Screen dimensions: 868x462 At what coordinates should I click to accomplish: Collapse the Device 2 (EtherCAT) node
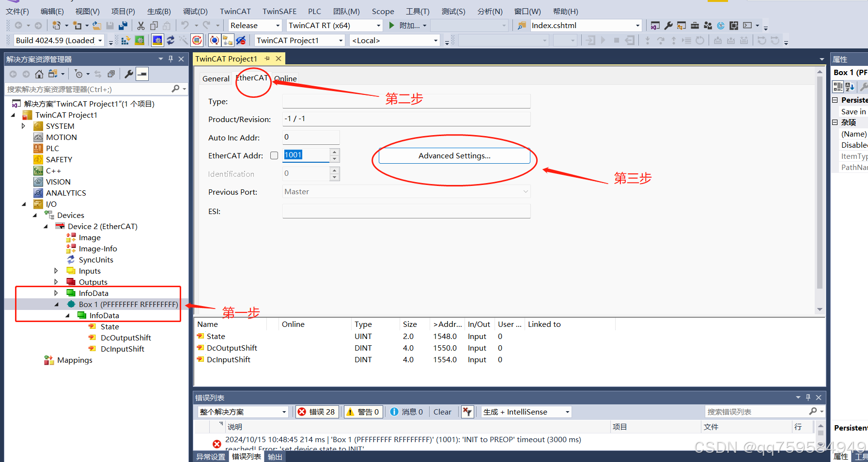[x=46, y=226]
